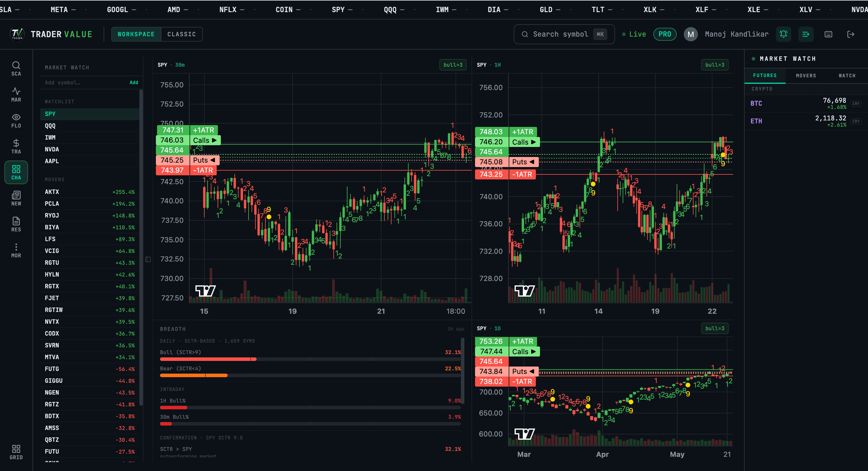Open QBTZ mover row
This screenshot has width=868, height=471.
coord(90,440)
